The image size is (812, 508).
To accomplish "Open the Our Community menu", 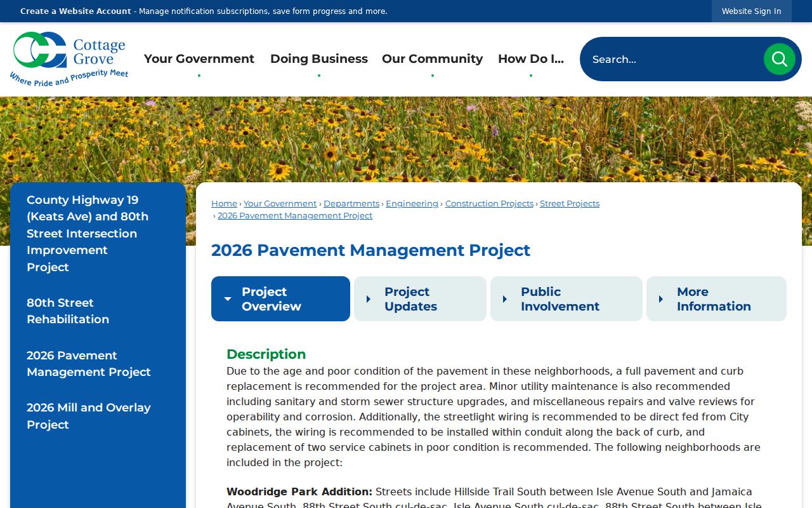I will point(433,59).
